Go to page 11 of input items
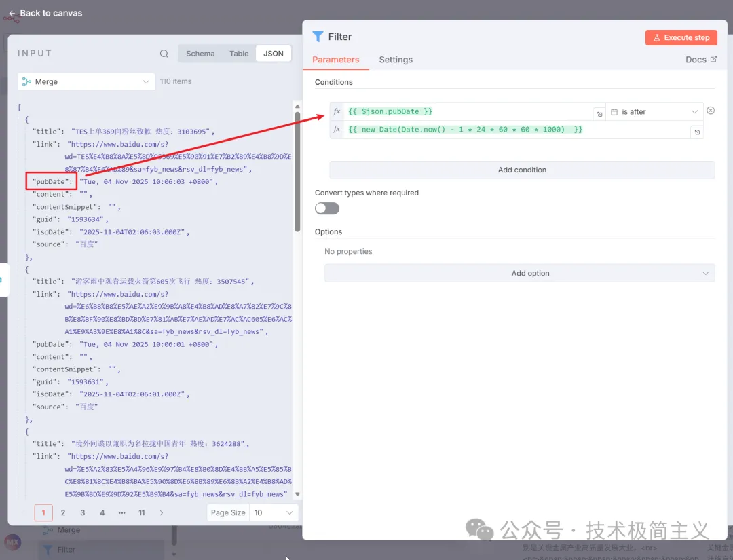Image resolution: width=733 pixels, height=560 pixels. pos(142,512)
